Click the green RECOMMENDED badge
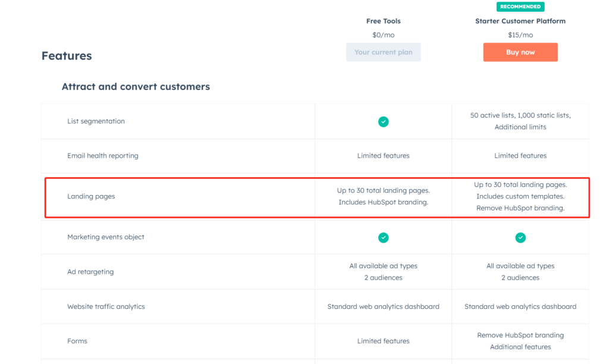 520,7
